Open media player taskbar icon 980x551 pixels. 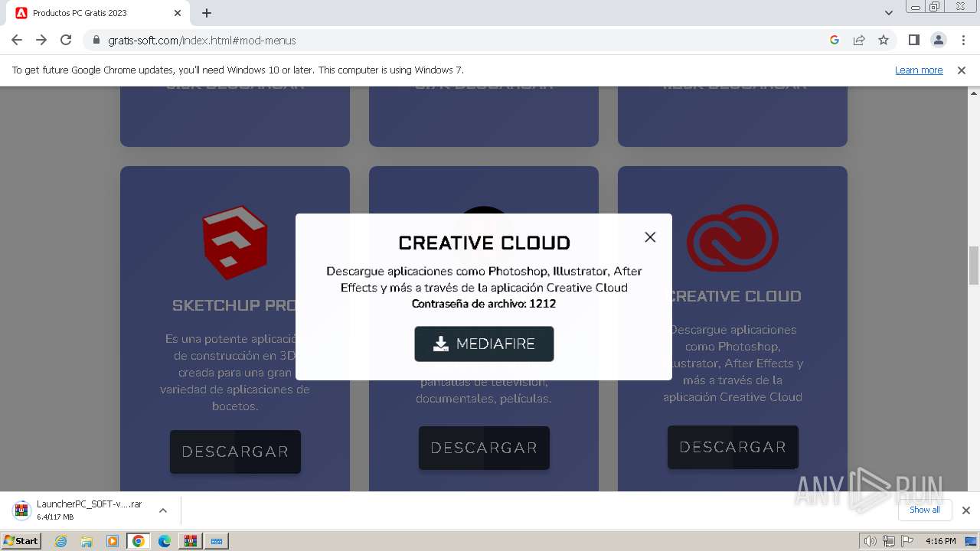pos(113,541)
